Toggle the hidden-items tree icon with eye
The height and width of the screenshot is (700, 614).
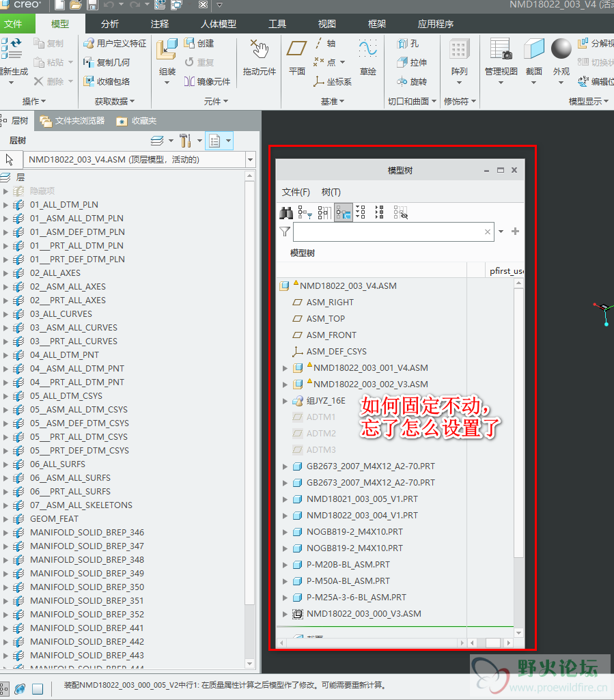coord(400,212)
